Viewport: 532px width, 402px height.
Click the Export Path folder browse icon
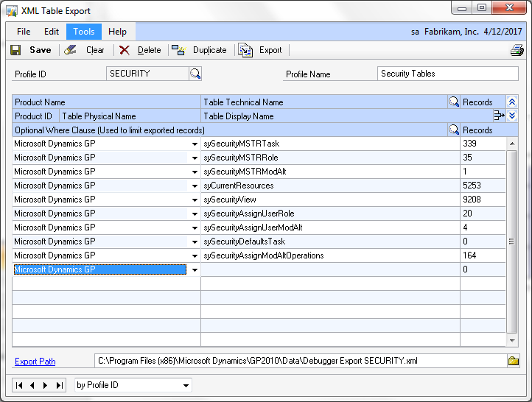pyautogui.click(x=514, y=361)
